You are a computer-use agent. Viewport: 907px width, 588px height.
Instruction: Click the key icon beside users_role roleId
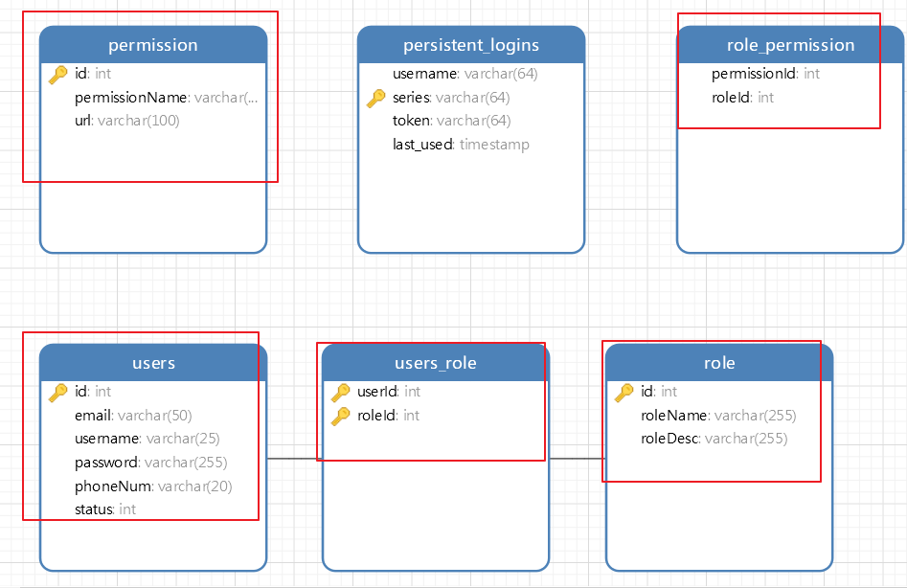click(x=341, y=417)
